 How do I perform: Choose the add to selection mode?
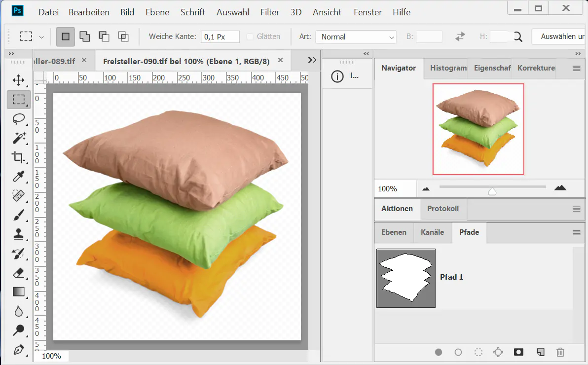pyautogui.click(x=85, y=36)
